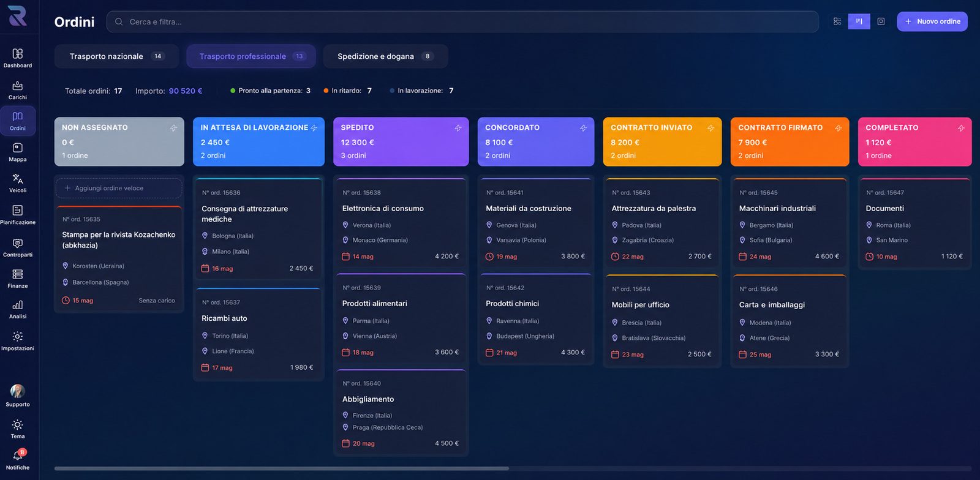Toggle the Tema light/dark switch
The height and width of the screenshot is (480, 980).
click(17, 429)
